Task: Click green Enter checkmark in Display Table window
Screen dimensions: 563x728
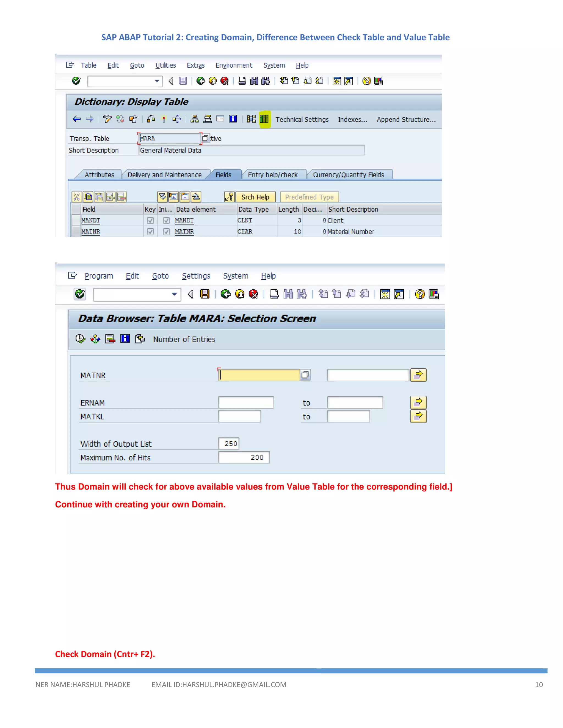Action: (76, 81)
